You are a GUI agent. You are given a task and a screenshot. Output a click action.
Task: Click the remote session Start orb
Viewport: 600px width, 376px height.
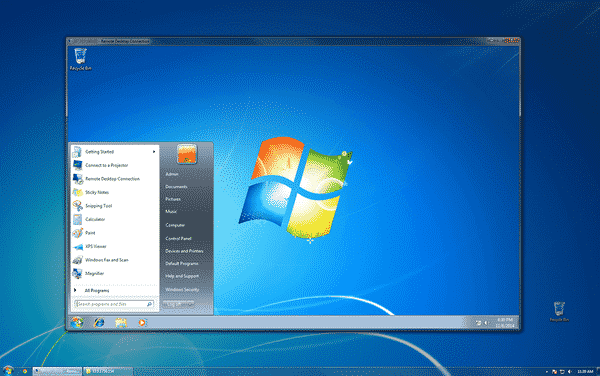click(77, 322)
